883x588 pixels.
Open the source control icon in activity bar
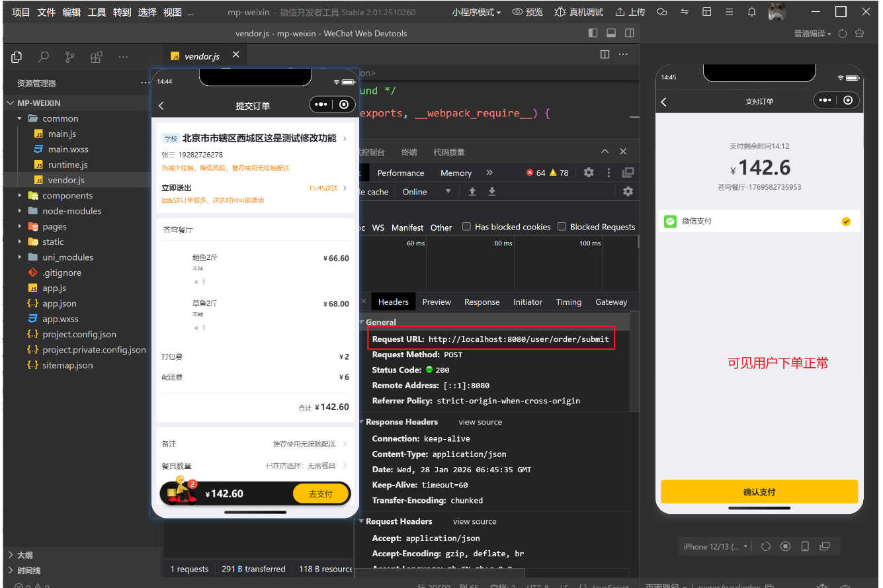70,57
